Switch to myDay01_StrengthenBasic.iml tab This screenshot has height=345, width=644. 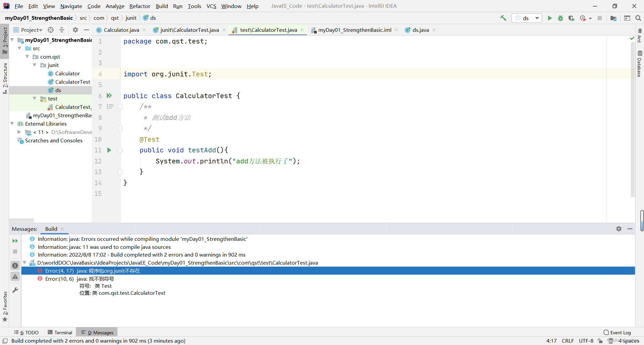[355, 30]
